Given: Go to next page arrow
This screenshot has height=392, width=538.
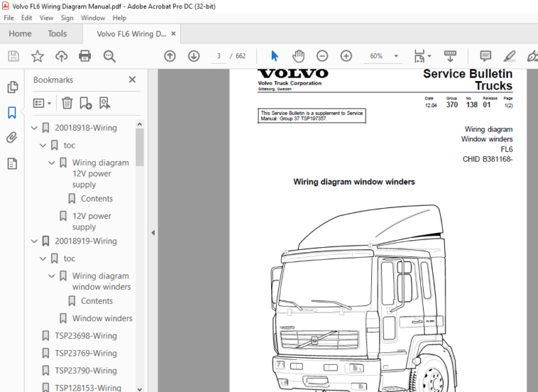Looking at the screenshot, I should [x=194, y=56].
